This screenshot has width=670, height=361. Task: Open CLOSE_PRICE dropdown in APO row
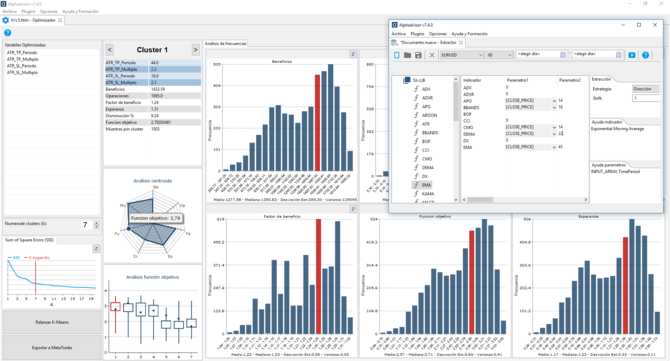point(554,101)
